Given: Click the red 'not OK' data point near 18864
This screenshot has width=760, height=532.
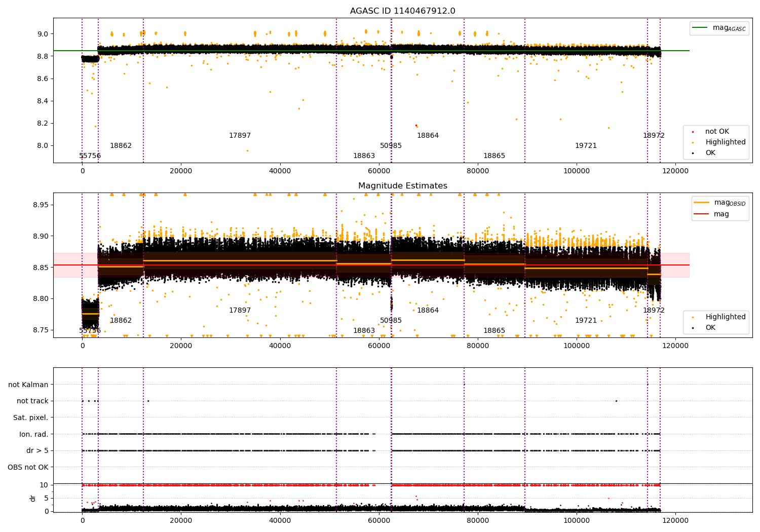Looking at the screenshot, I should 416,125.
